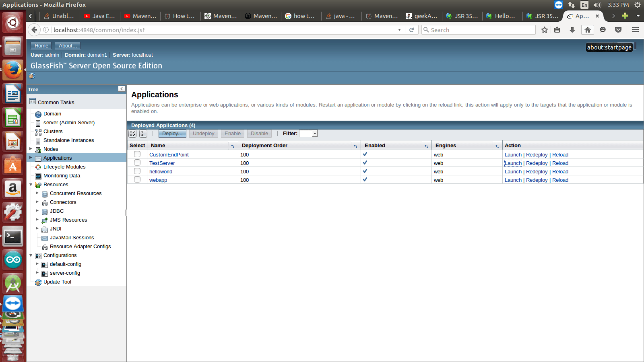
Task: Open a new tab with the plus icon
Action: coord(625,16)
